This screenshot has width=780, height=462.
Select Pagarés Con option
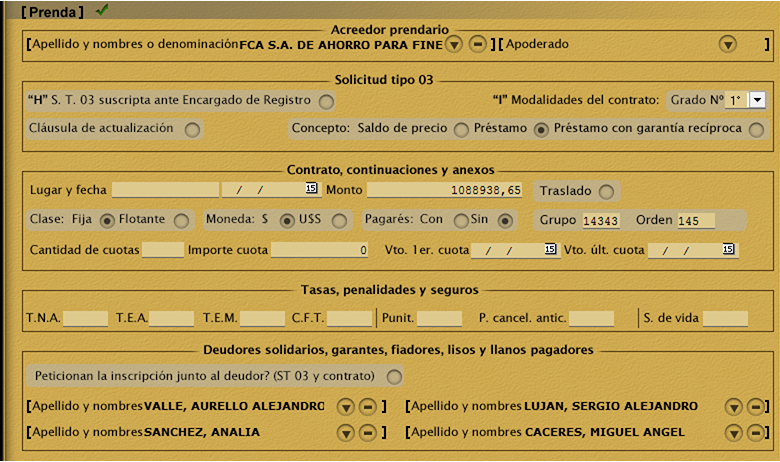(x=461, y=221)
